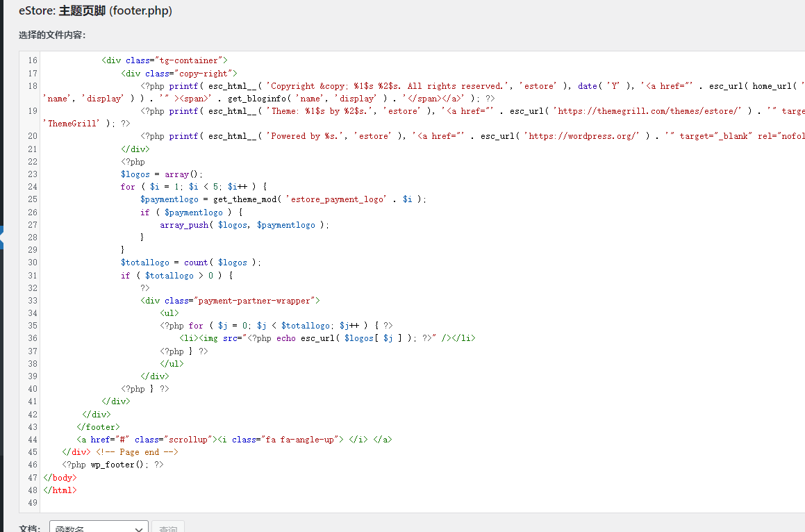The height and width of the screenshot is (532, 805).
Task: Click line number 16 in the gutter
Action: pyautogui.click(x=33, y=60)
